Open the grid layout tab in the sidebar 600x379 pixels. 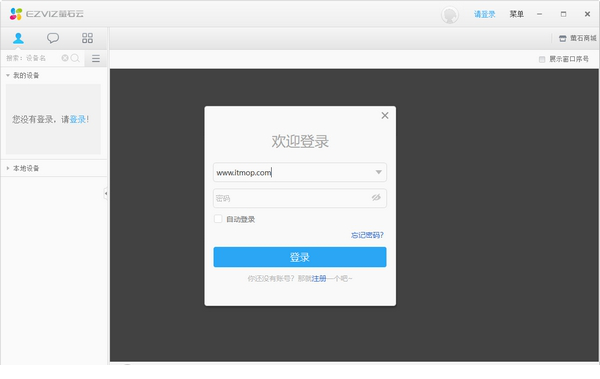[x=87, y=38]
